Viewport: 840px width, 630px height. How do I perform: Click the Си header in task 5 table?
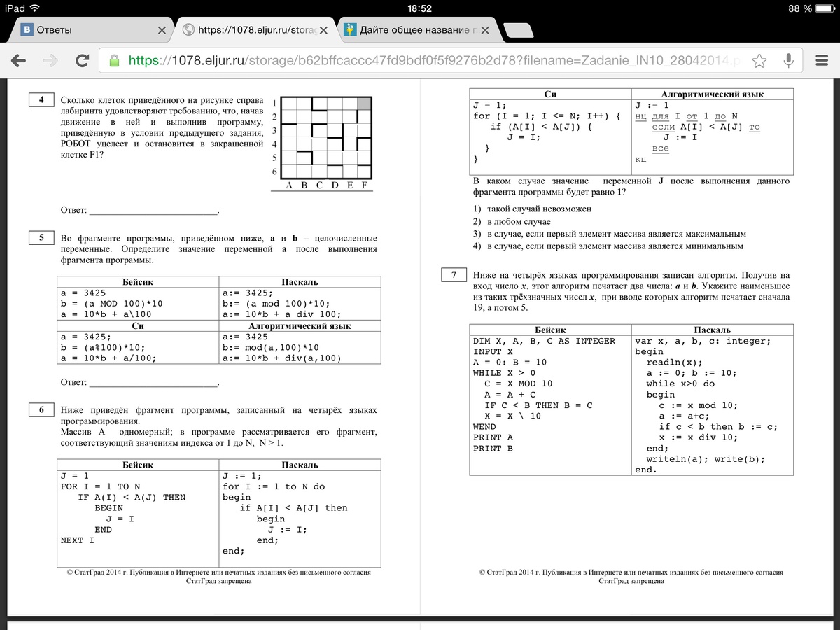(x=138, y=326)
